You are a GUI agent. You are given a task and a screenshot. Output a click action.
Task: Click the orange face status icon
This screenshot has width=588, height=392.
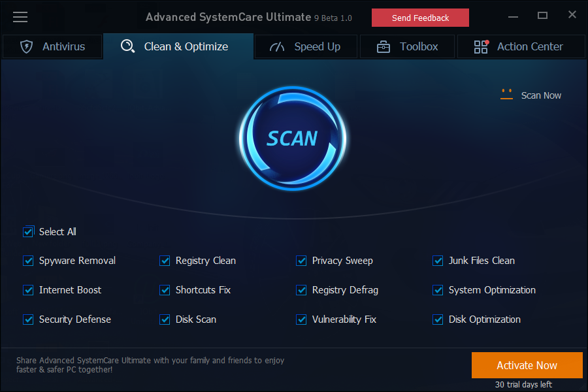[x=506, y=95]
